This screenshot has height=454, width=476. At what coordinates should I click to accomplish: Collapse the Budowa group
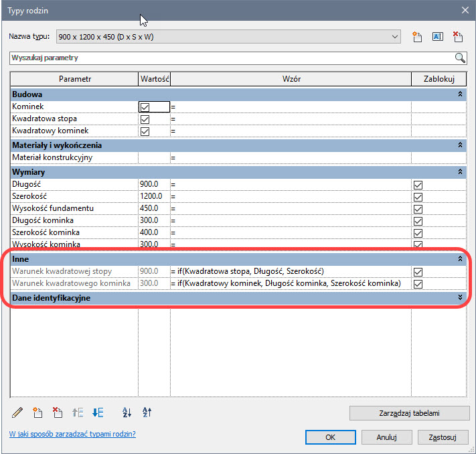[x=460, y=95]
